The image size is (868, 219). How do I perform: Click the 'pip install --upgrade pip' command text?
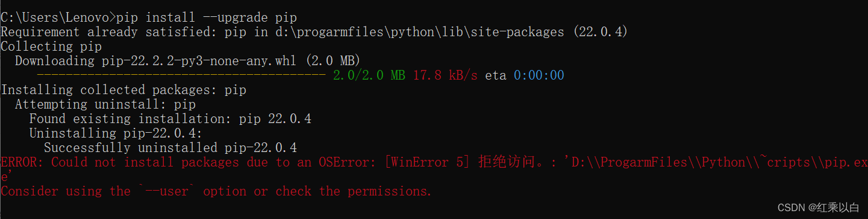pos(206,17)
